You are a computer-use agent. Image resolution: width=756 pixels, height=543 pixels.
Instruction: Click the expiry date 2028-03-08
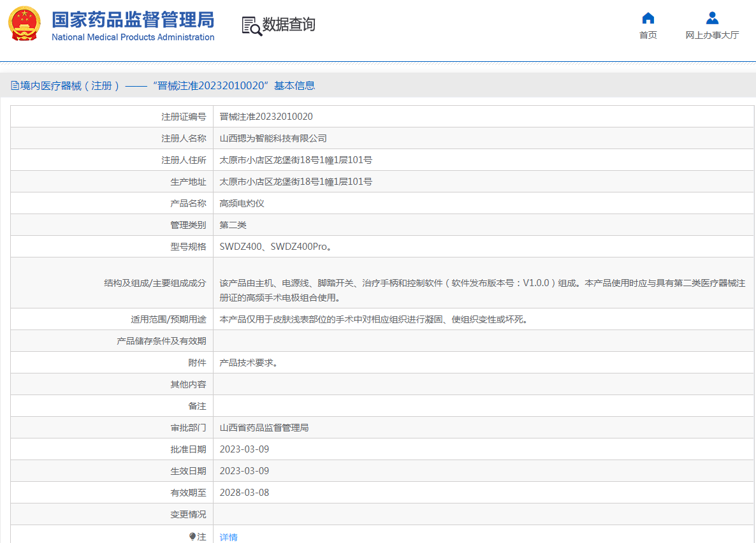click(x=244, y=493)
